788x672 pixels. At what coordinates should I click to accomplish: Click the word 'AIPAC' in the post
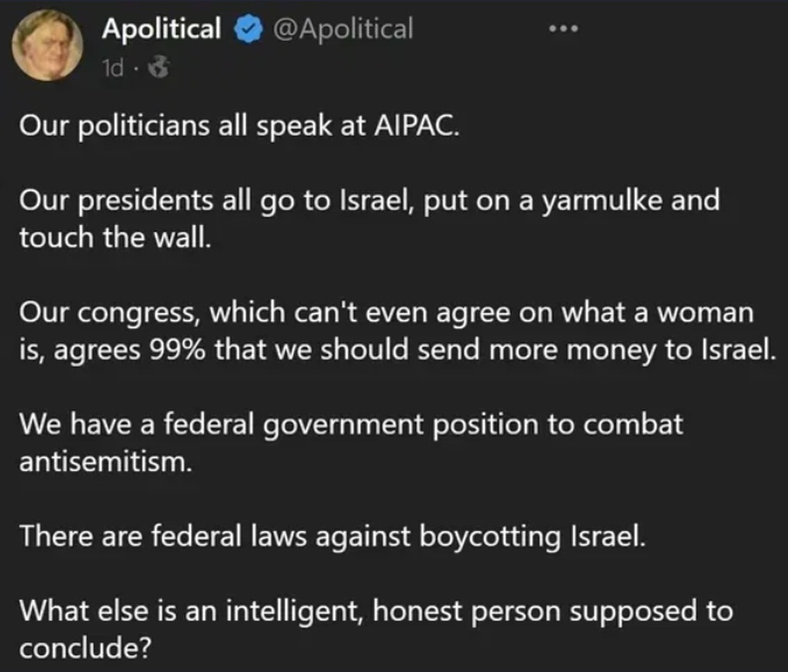tap(416, 126)
